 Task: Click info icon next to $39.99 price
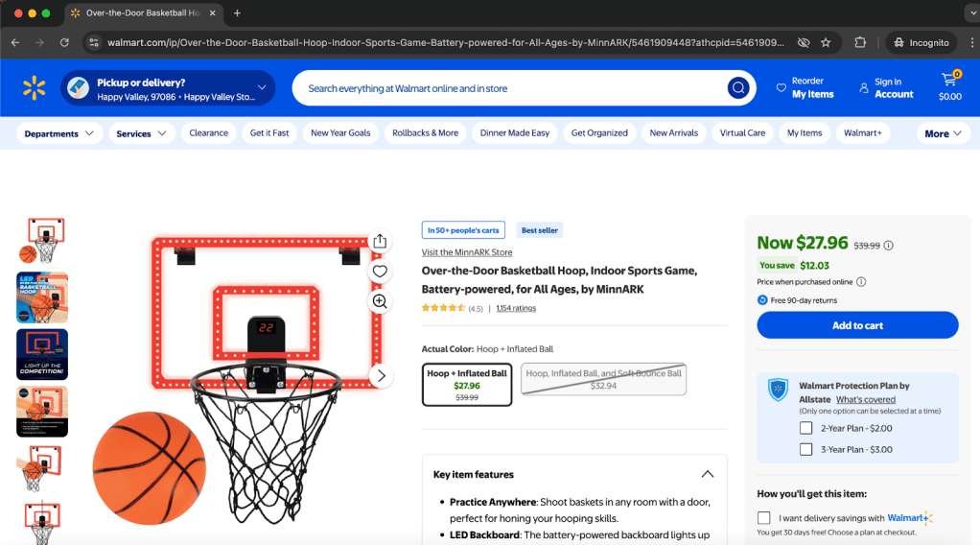point(889,246)
